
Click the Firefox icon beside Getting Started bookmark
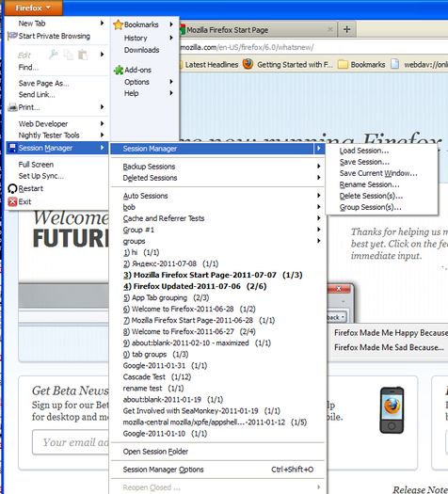[248, 64]
